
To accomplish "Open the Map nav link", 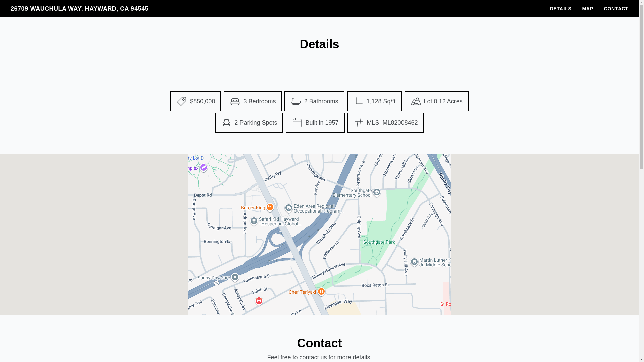I will tap(588, 9).
